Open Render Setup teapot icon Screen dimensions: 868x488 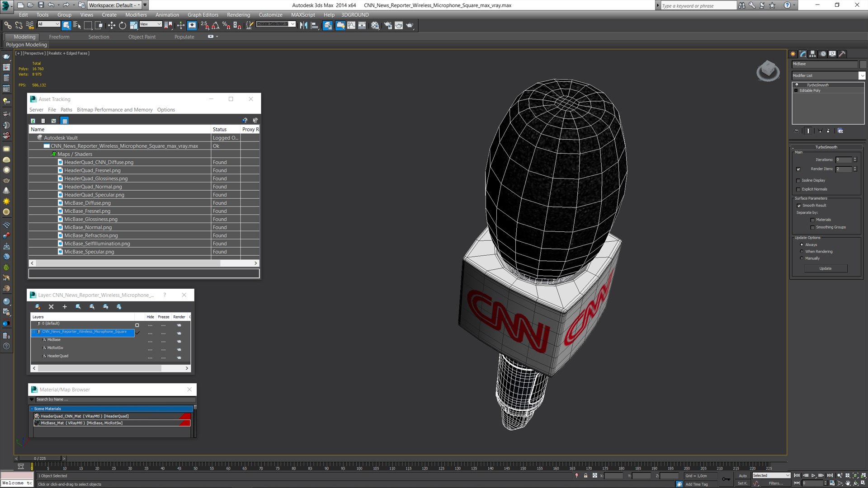tap(388, 25)
